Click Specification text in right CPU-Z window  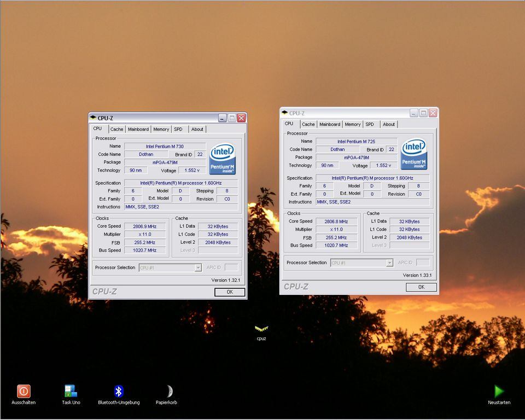tap(372, 178)
